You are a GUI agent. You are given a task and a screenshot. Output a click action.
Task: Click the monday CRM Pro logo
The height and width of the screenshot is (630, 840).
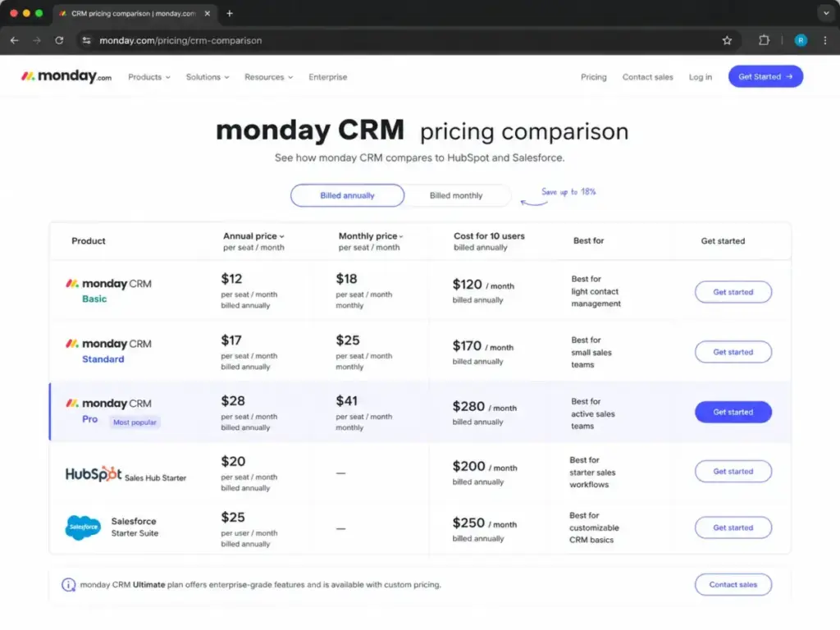(x=108, y=404)
